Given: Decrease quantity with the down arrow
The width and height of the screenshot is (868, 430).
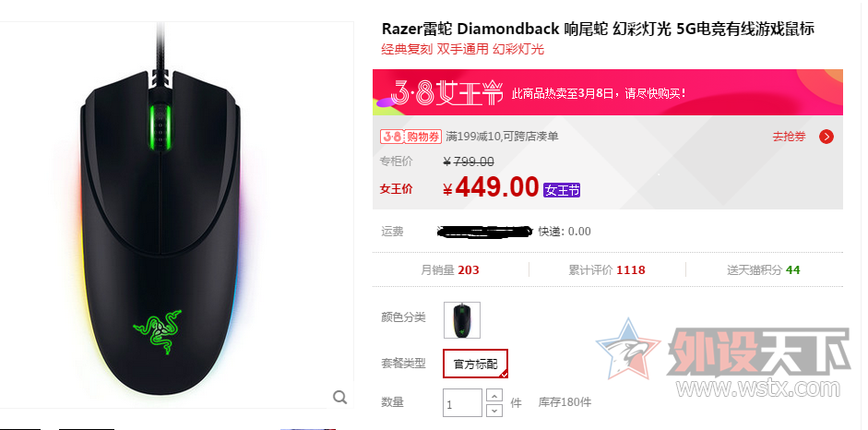Looking at the screenshot, I should click(493, 410).
